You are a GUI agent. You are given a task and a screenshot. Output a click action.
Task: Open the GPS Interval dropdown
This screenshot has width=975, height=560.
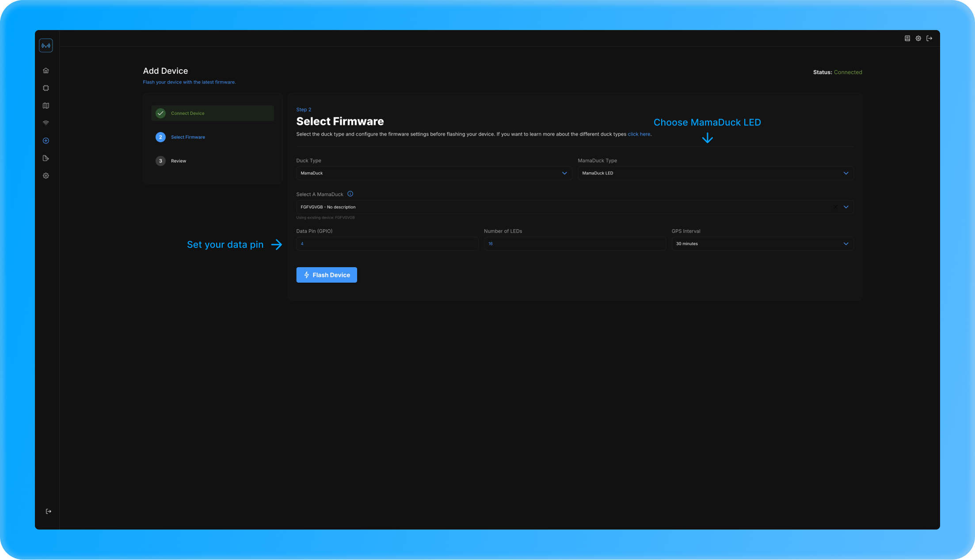[762, 244]
